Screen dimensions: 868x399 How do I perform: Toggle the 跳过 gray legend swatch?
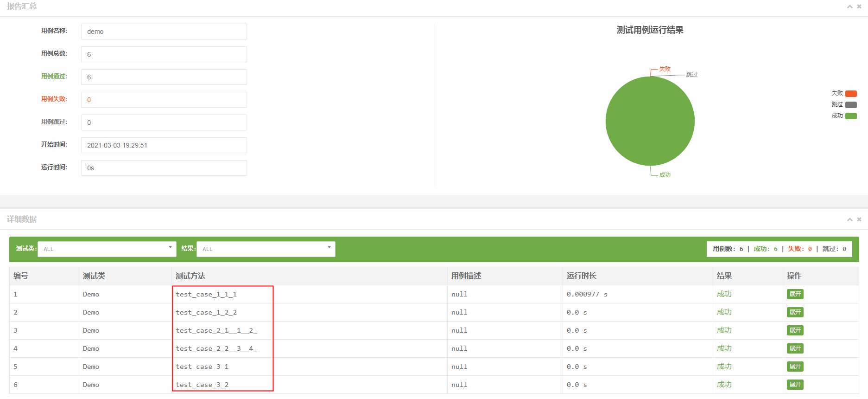pyautogui.click(x=851, y=105)
